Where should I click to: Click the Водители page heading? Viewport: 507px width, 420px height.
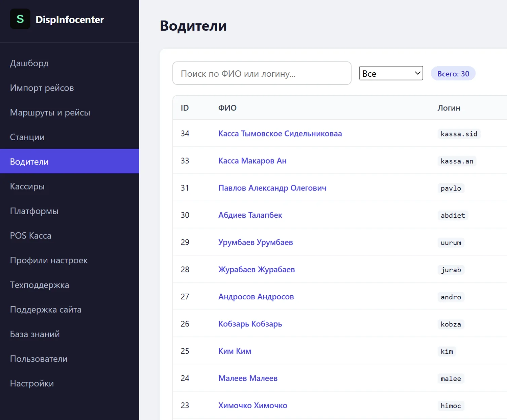coord(193,26)
